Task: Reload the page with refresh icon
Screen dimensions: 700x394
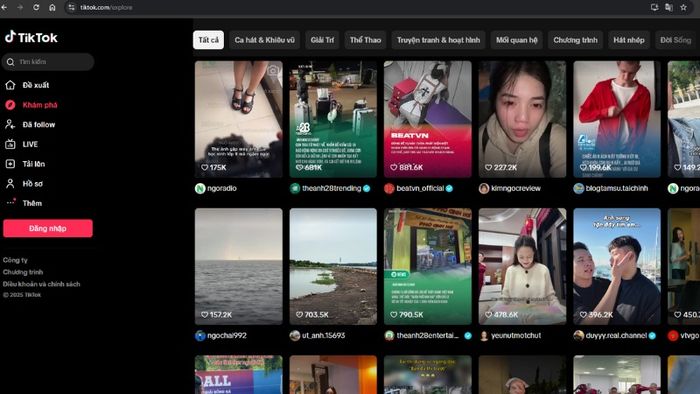Action: (36, 7)
